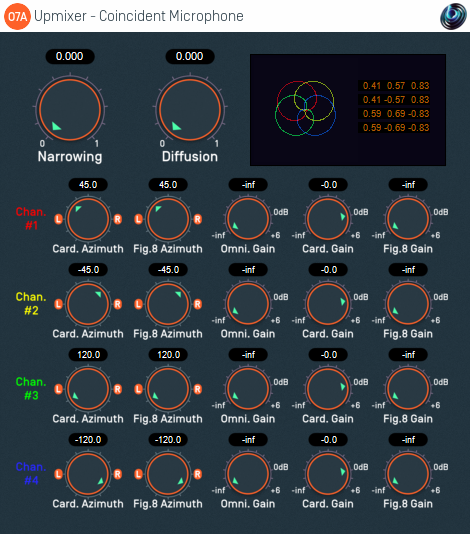Click Chan. #1 Fig.8 Azimuth knob
This screenshot has height=534, width=470.
(168, 219)
